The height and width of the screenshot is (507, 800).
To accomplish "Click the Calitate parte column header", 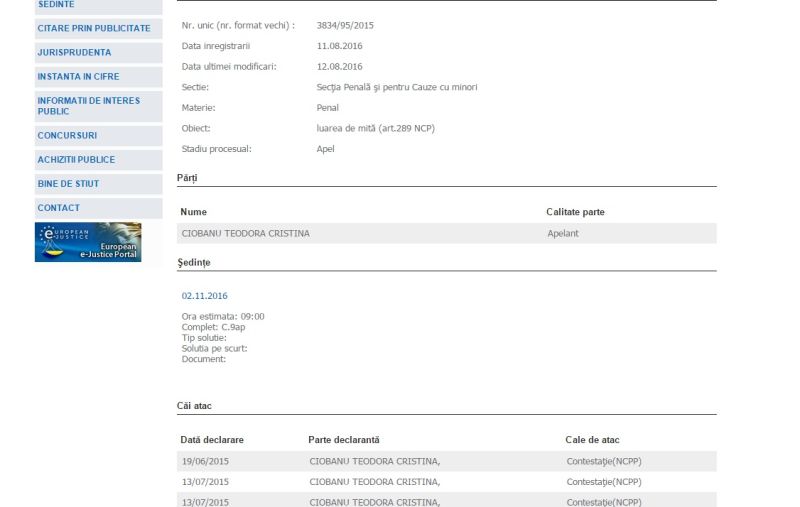I will point(575,212).
